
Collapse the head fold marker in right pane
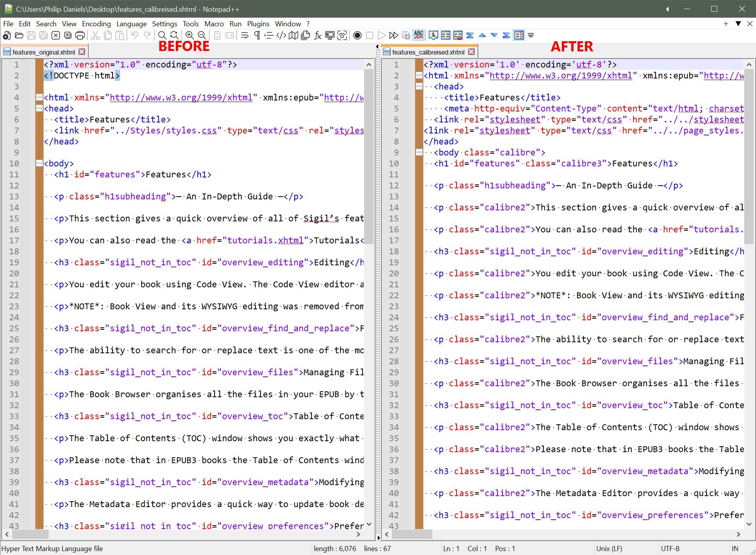pos(419,86)
